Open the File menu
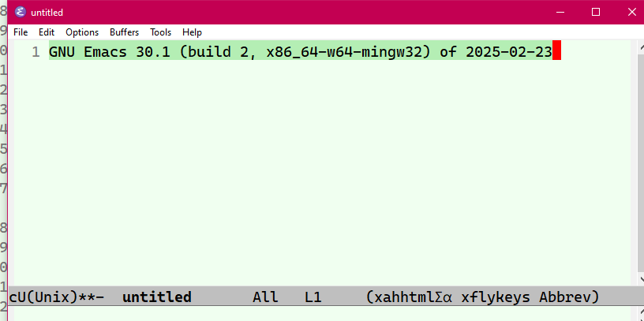Screen dimensions: 644x321 [x=21, y=32]
